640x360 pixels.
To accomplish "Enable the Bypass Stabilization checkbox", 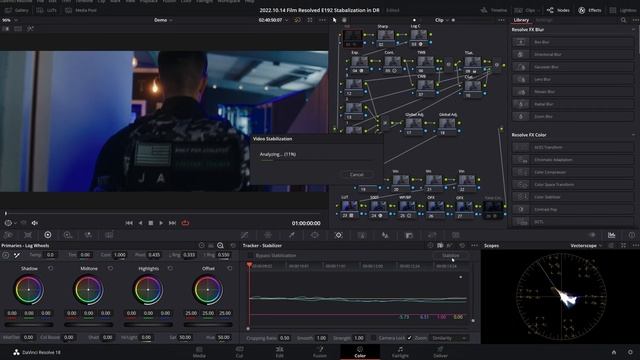I will [x=250, y=256].
